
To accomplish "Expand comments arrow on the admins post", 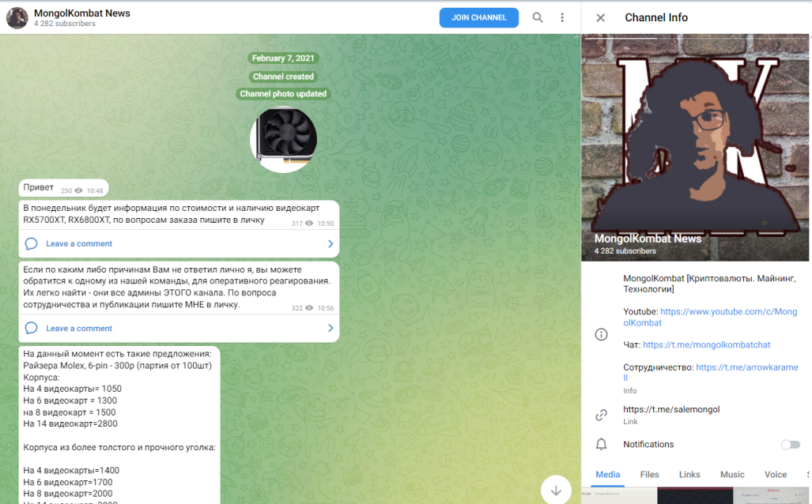I will click(x=330, y=328).
